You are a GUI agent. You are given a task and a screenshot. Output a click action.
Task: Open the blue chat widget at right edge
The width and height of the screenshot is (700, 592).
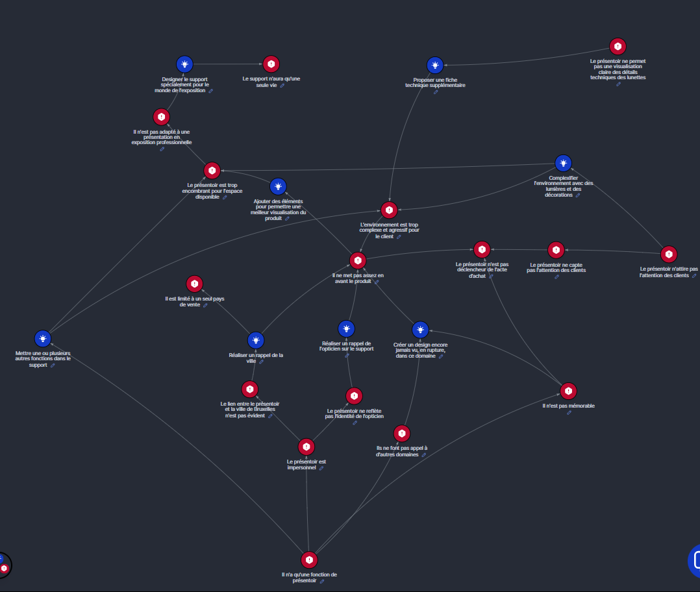[694, 561]
